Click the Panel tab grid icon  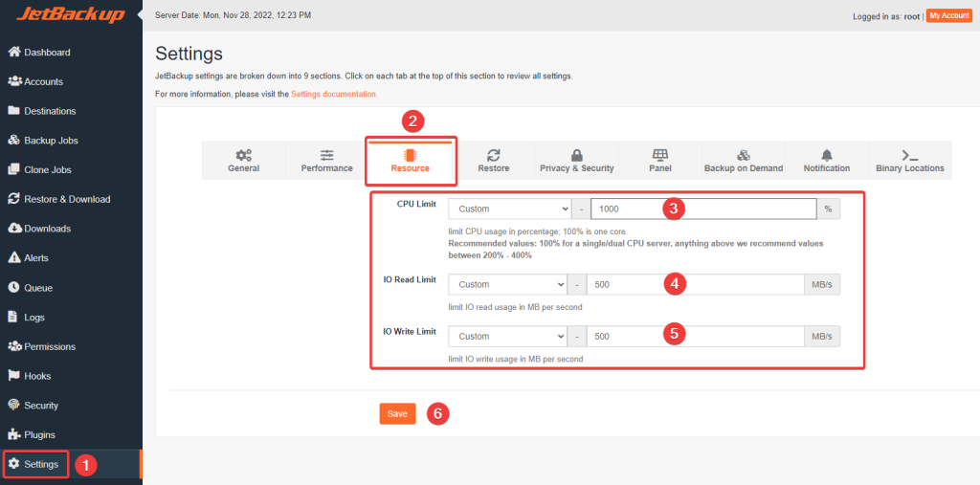[660, 155]
